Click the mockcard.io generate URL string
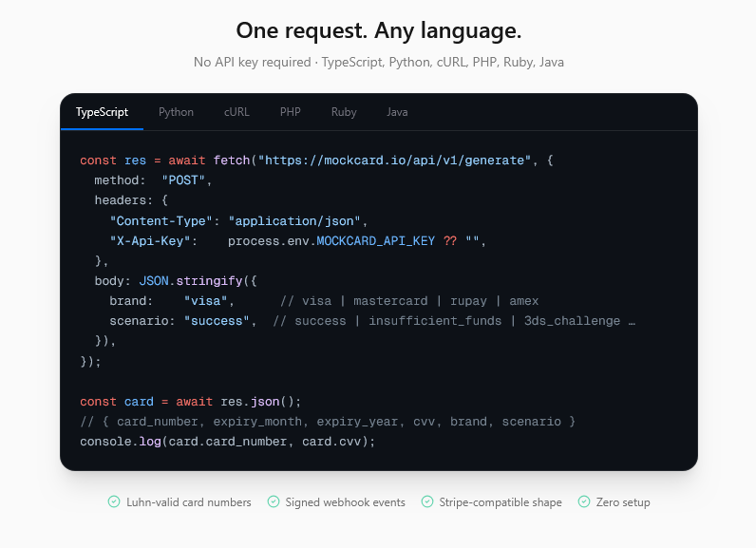 tap(394, 160)
